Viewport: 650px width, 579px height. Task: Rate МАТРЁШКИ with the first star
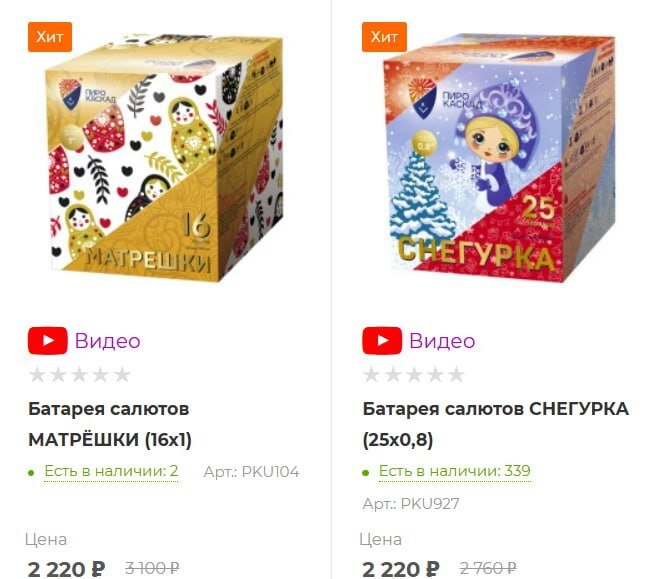click(x=37, y=375)
